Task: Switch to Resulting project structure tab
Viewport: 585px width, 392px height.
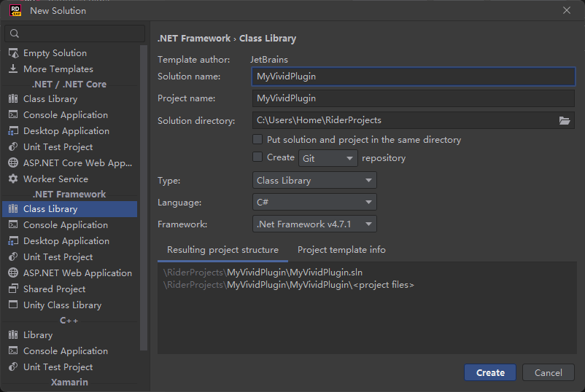Action: point(222,250)
